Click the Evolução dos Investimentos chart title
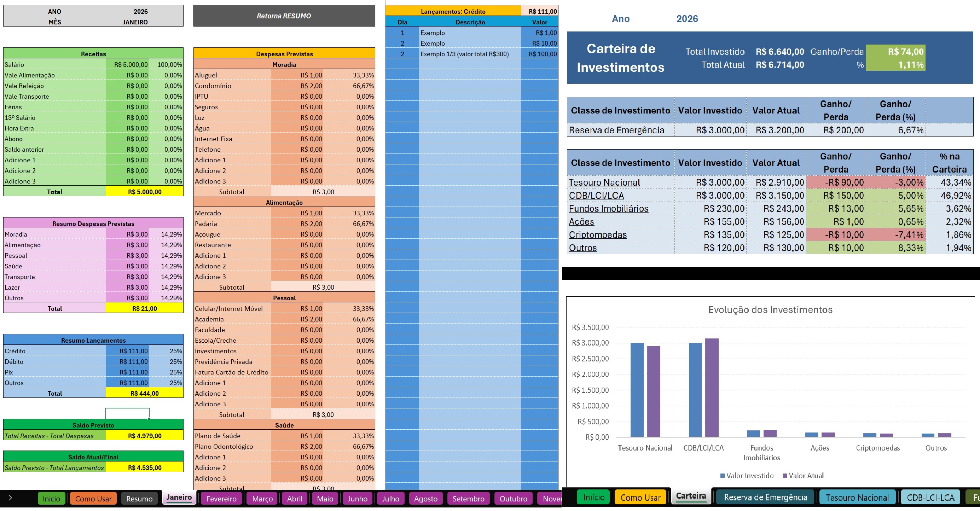 point(770,310)
